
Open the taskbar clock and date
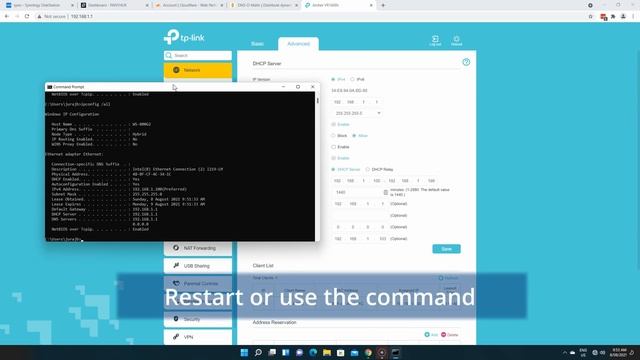click(618, 353)
